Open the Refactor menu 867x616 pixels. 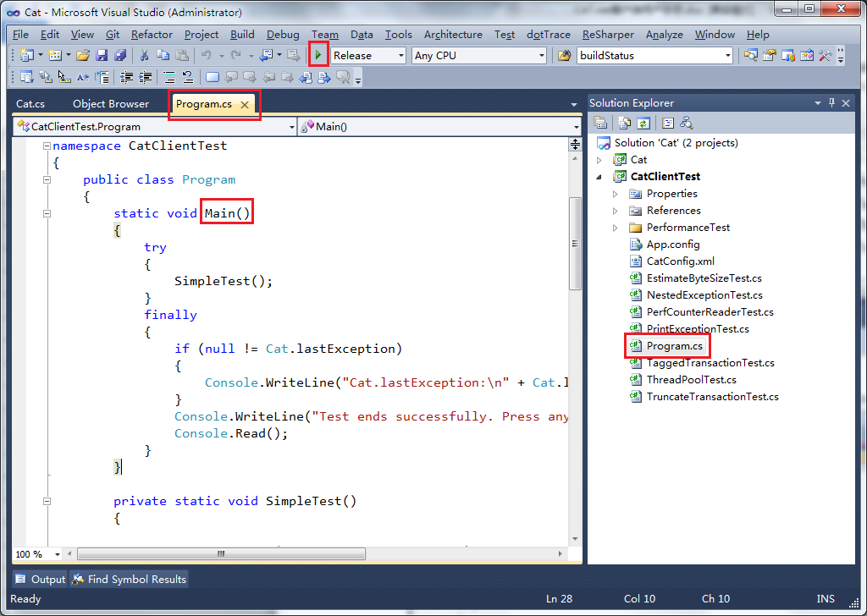pyautogui.click(x=152, y=34)
